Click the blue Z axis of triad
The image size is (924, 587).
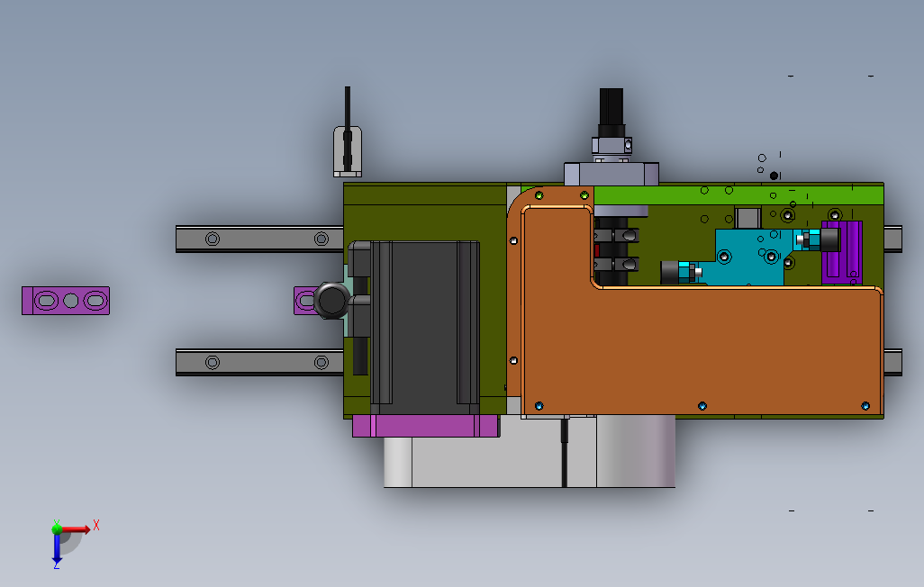[x=57, y=549]
